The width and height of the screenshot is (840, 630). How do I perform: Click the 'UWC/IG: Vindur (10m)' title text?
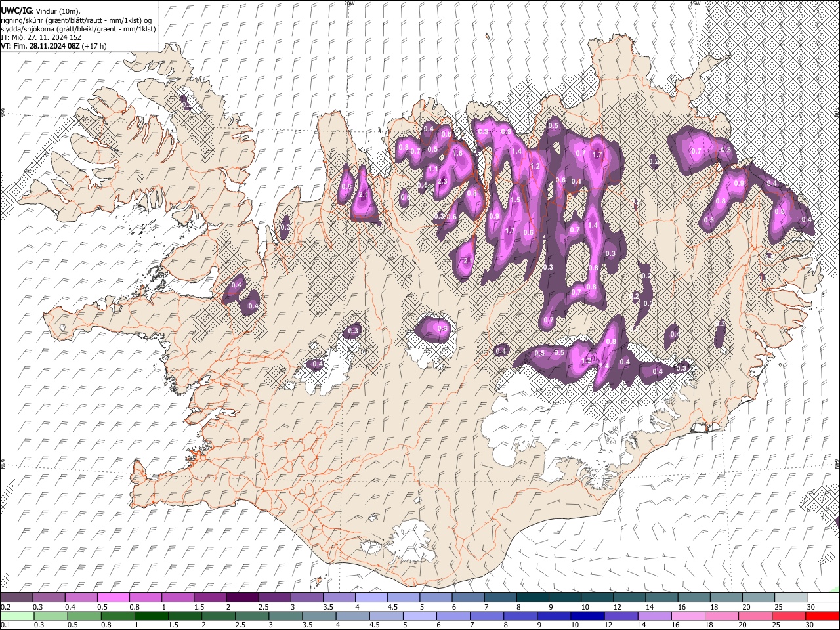[40, 11]
